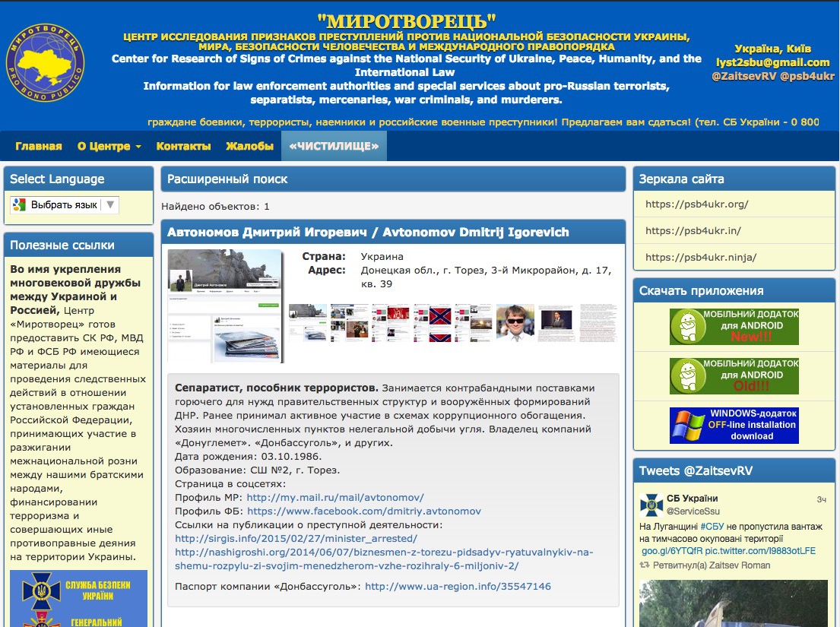Click the СБ України avatar in tweets

point(651,505)
